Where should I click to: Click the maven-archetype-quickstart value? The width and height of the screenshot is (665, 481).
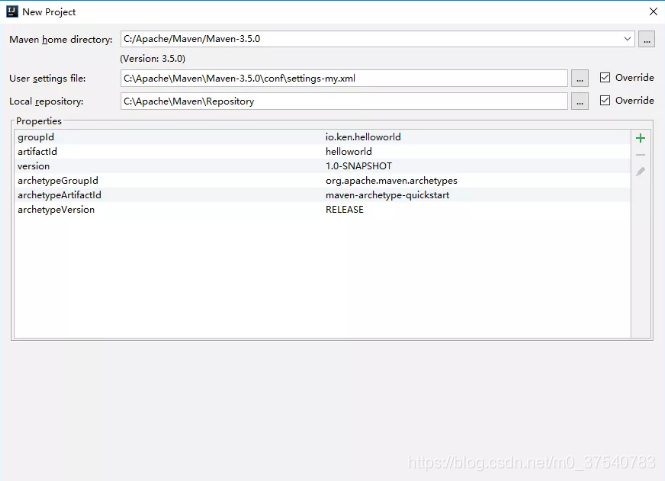[387, 195]
